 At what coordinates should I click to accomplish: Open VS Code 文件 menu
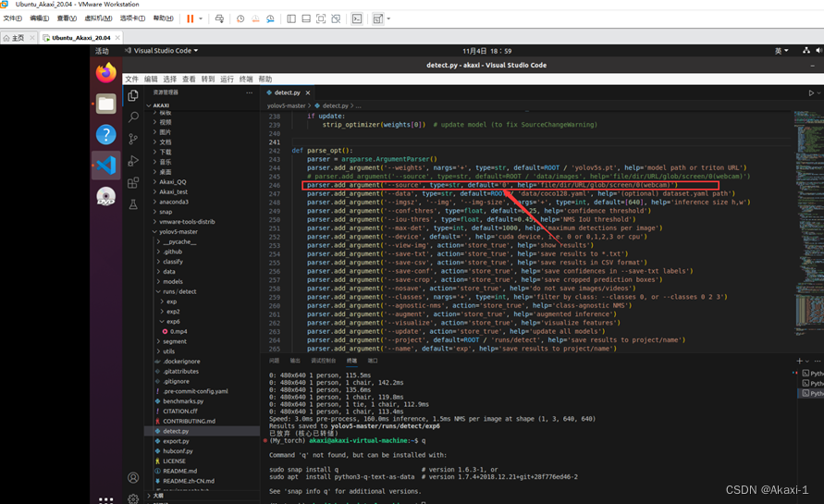click(132, 80)
